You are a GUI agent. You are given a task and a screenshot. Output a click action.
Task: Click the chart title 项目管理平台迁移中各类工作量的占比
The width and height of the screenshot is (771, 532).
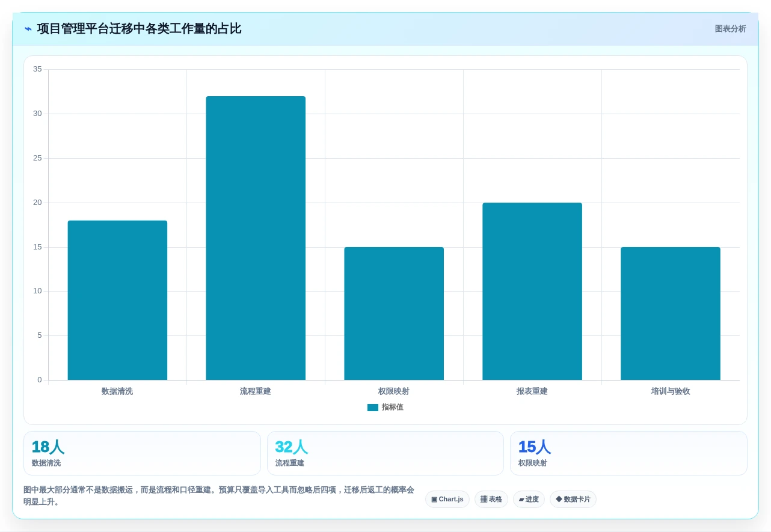coord(139,29)
